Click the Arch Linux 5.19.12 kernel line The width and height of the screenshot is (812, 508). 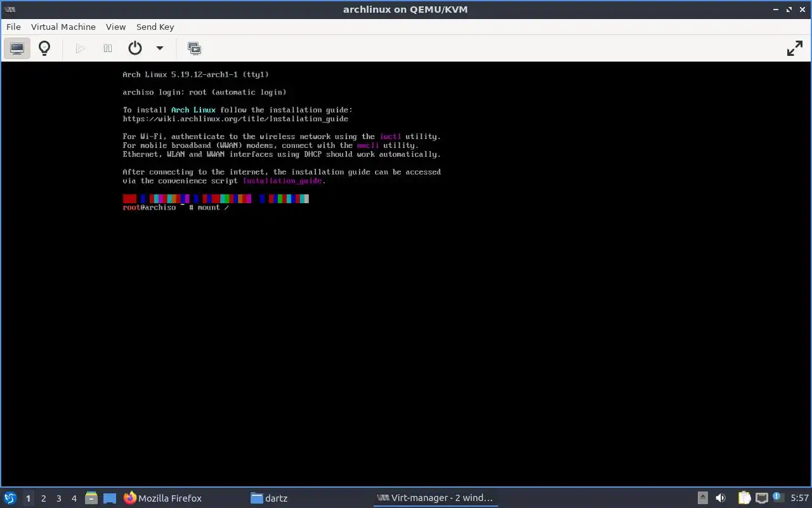click(195, 74)
